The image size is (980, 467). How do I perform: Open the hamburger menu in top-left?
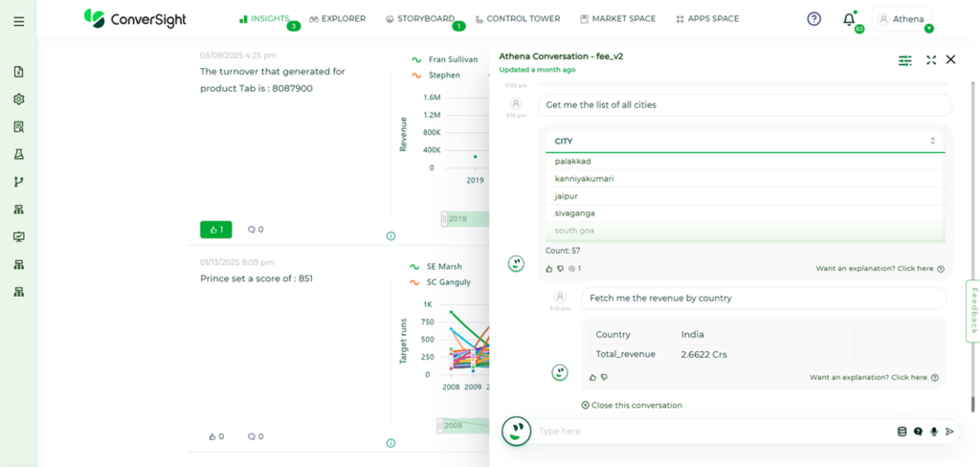pos(19,21)
